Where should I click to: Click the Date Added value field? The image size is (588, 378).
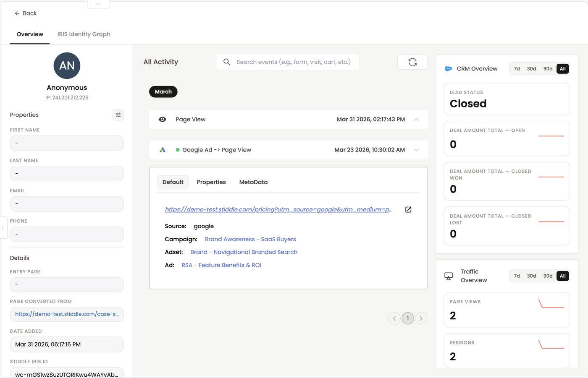click(x=67, y=344)
